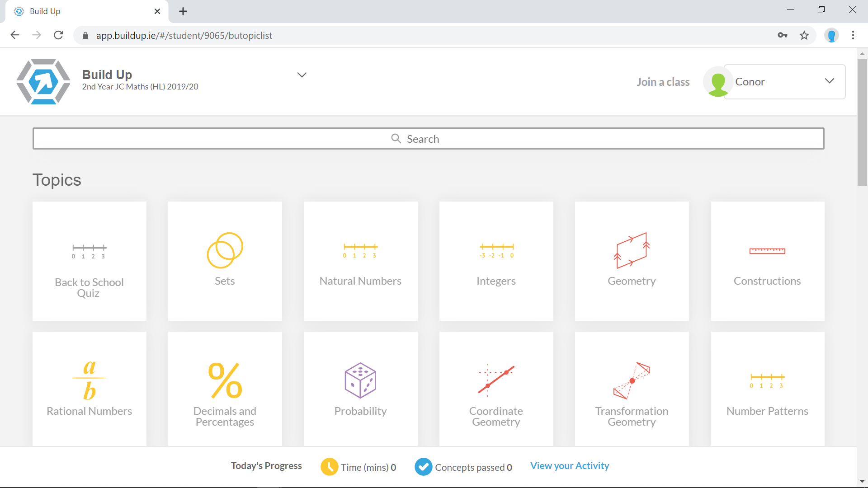Open the Rational Numbers topic label
Screen dimensions: 868x488
(x=90, y=411)
